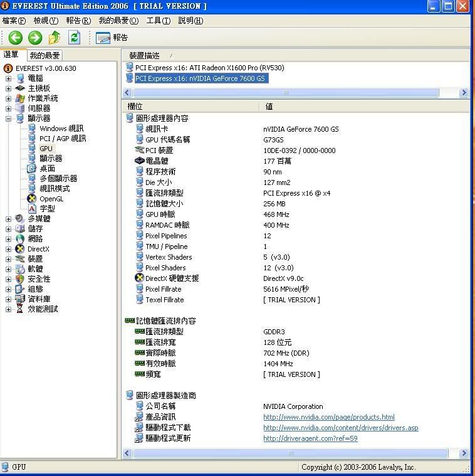Open the 工具(T) menu
This screenshot has height=476, width=475.
(x=158, y=21)
